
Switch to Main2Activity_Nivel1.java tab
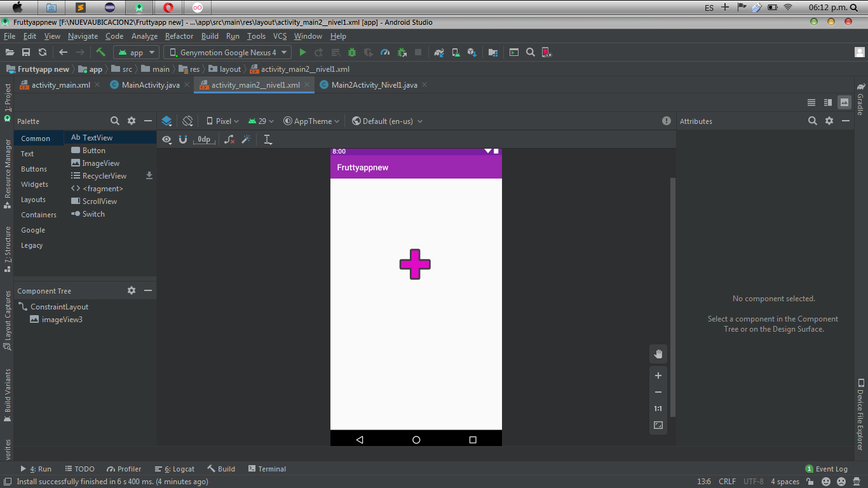pos(374,85)
